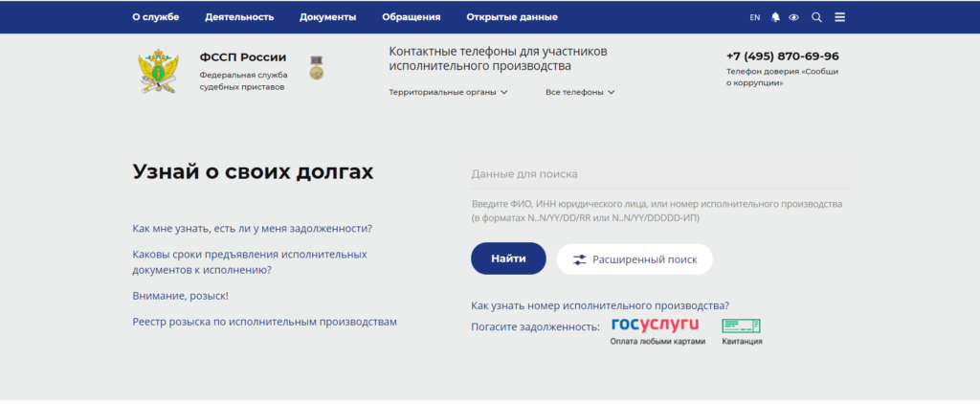980x404 pixels.
Task: Toggle the accessibility eye icon
Action: click(793, 17)
